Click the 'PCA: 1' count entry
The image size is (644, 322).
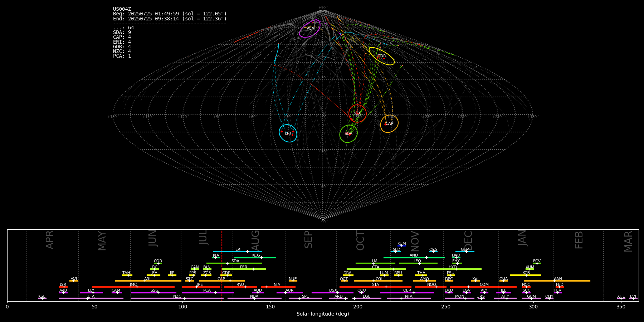(x=122, y=56)
